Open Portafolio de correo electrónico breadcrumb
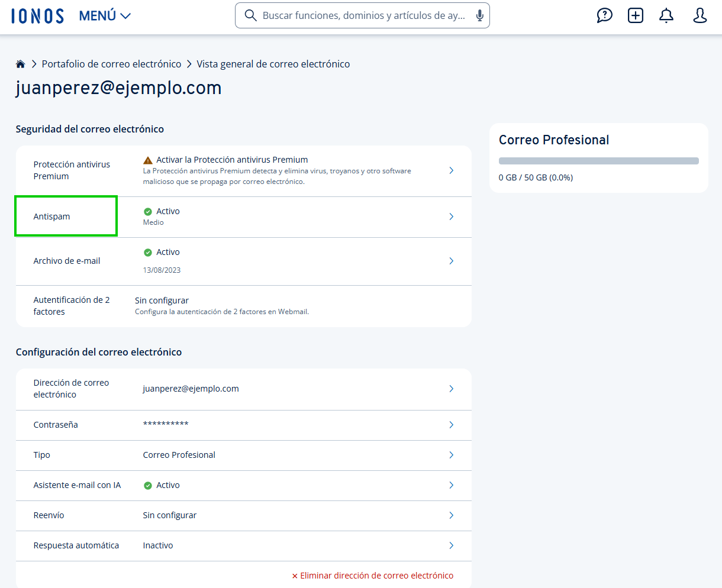 [x=111, y=64]
